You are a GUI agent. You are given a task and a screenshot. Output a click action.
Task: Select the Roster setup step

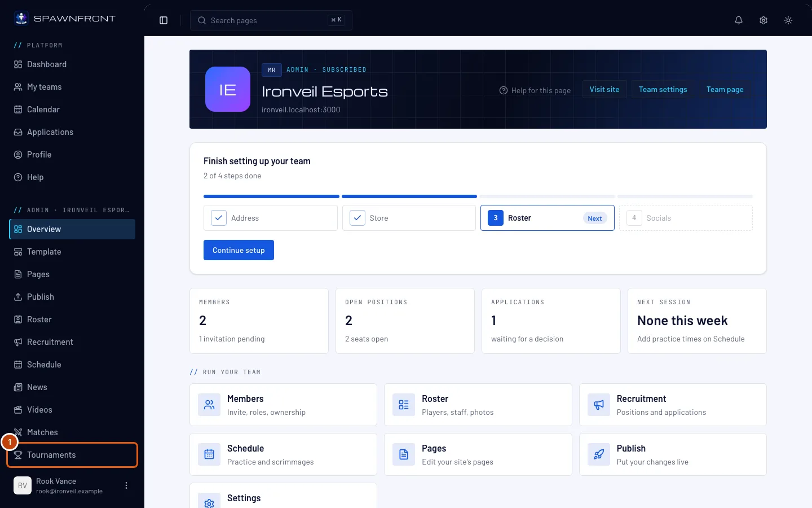click(548, 218)
